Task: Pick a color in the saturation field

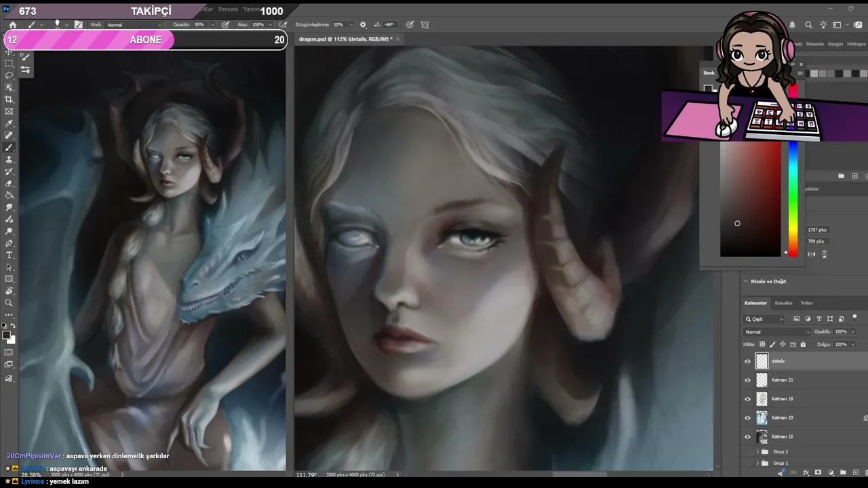Action: tap(750, 199)
